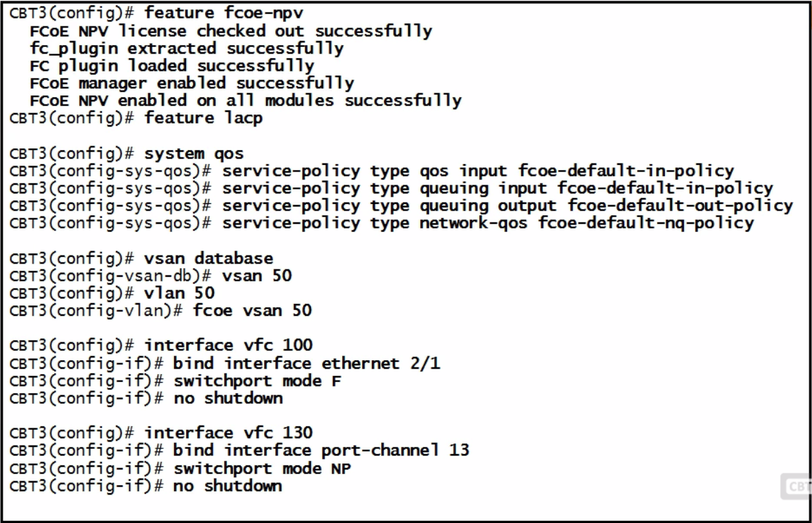Click the 'vlan 50' command line

(113, 293)
